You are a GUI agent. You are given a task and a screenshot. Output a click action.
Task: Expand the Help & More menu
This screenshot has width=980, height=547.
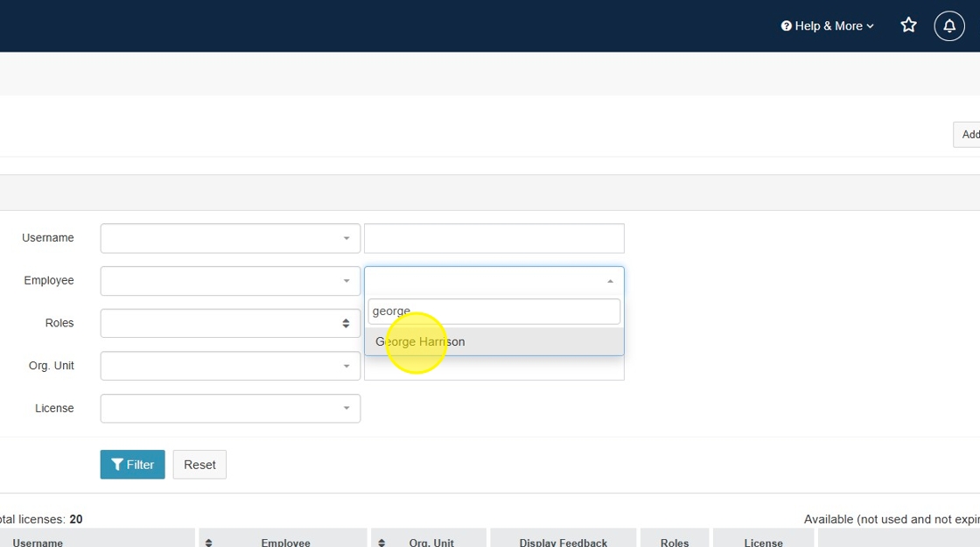827,26
